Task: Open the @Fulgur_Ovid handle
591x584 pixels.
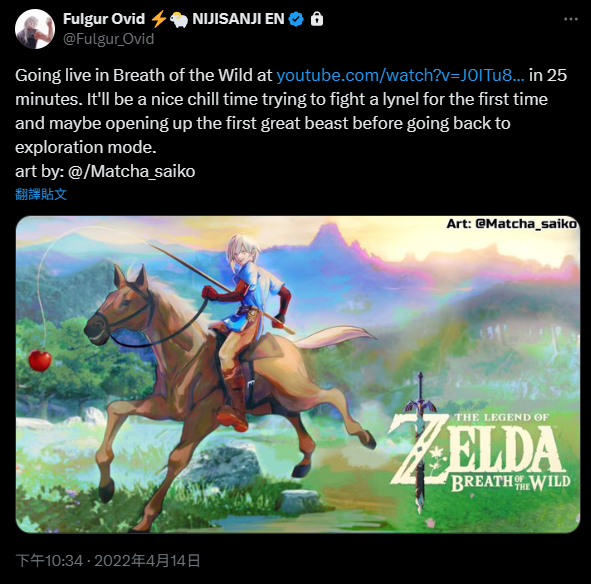Action: [109, 39]
